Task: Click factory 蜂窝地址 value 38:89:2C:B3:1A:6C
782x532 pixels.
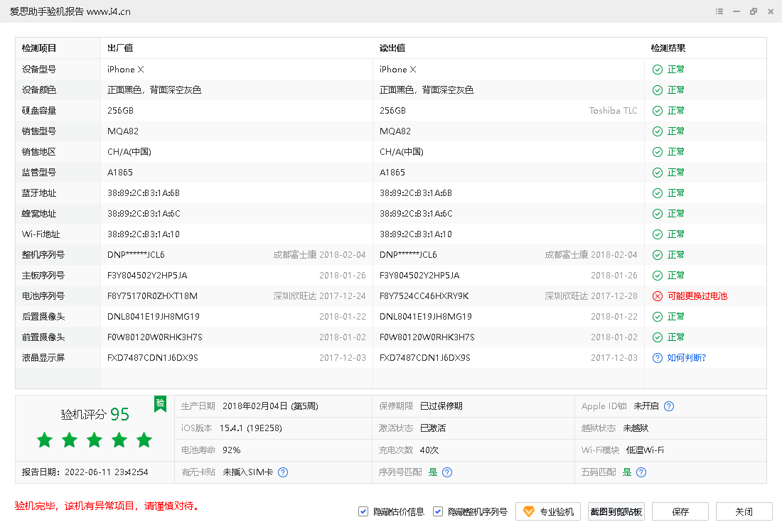Action: [x=144, y=214]
